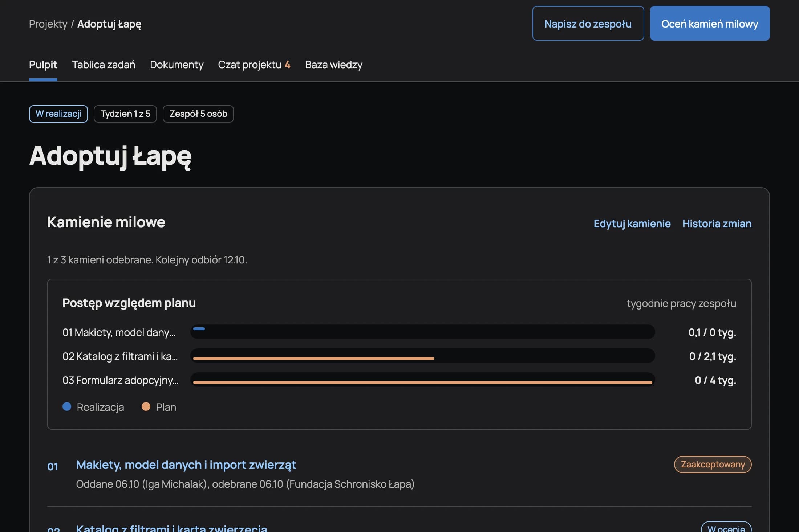799x532 pixels.
Task: Click the Tydzień 1 z 5 badge
Action: pyautogui.click(x=125, y=114)
